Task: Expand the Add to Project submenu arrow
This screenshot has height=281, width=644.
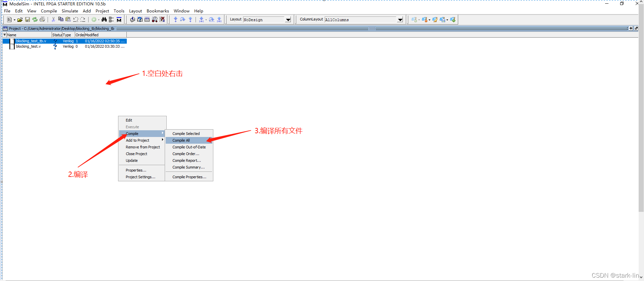Action: (163, 140)
